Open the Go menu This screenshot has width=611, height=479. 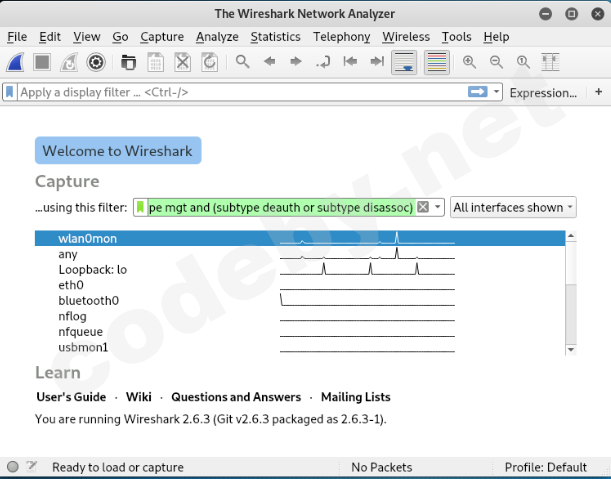tap(120, 37)
